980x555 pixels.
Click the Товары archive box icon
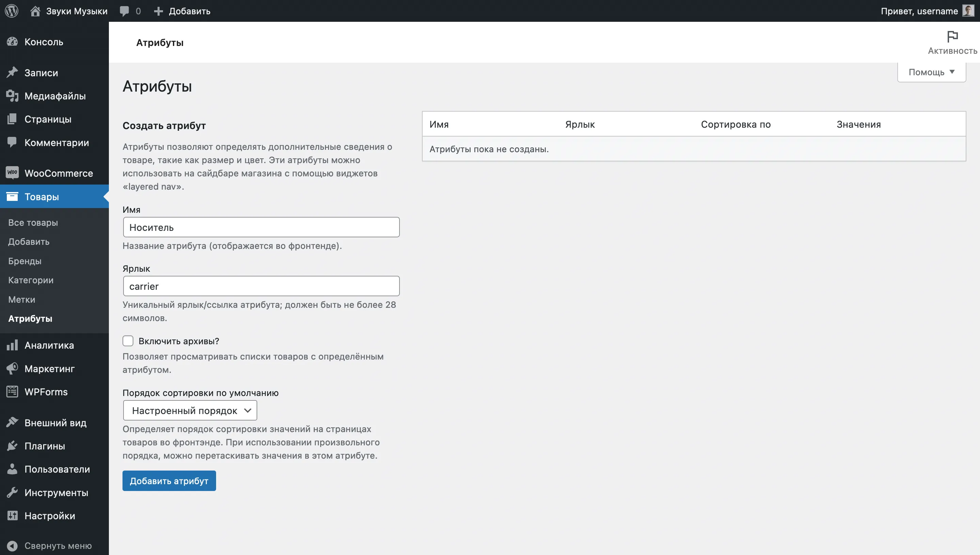point(12,196)
